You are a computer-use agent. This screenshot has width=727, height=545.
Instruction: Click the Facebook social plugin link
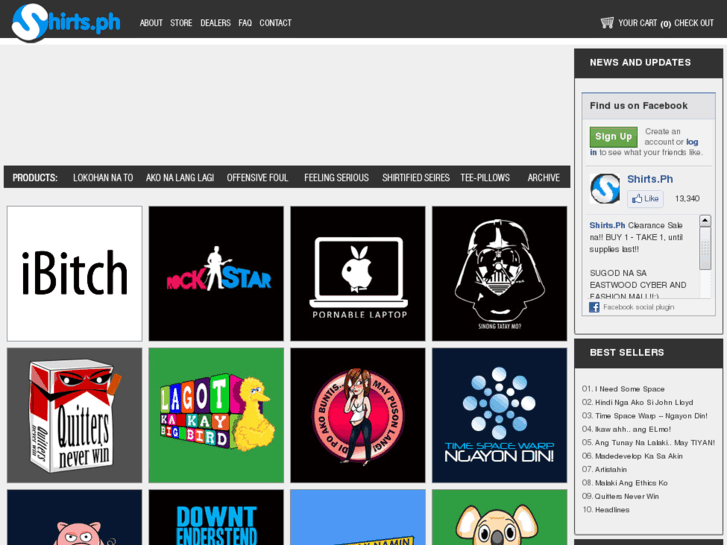[638, 307]
